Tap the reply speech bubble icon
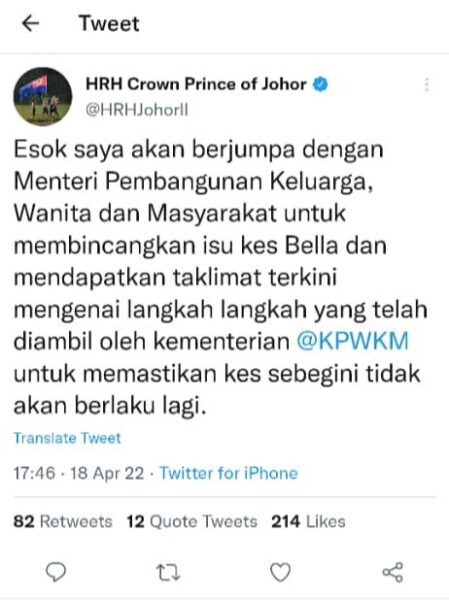 (56, 572)
